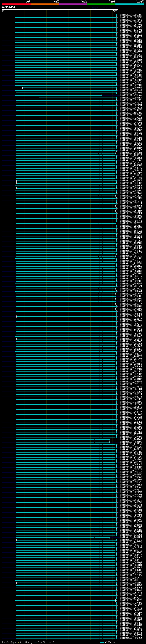
Task: Select hit label UniRef100_Q41421
Action: click(x=131, y=361)
